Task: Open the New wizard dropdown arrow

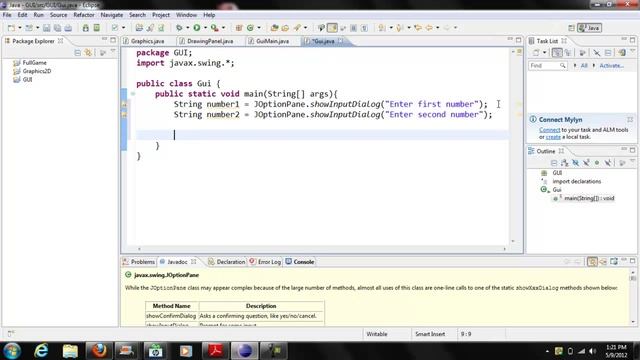Action: (x=20, y=28)
